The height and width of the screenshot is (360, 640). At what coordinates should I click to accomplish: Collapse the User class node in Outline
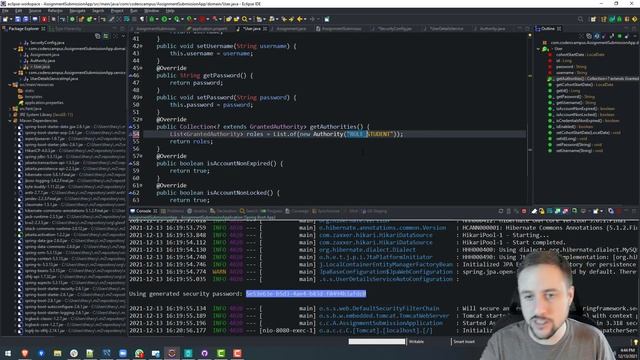coord(538,49)
